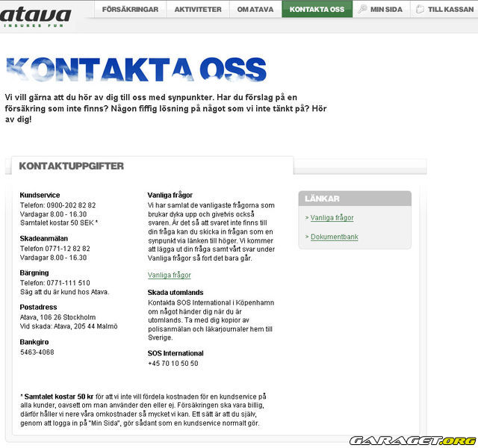This screenshot has height=448, width=478.
Task: Open Vanliga frågor in the Länkar panel
Action: pos(332,218)
